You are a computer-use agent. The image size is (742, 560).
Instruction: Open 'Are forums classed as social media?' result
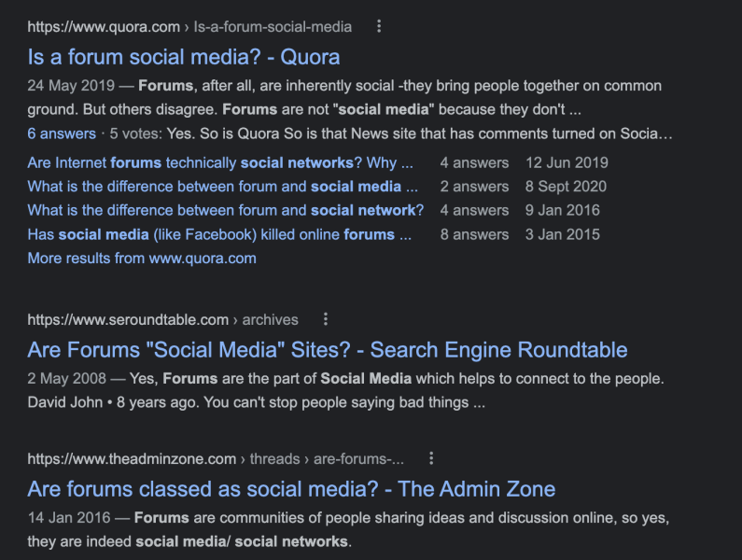click(291, 489)
